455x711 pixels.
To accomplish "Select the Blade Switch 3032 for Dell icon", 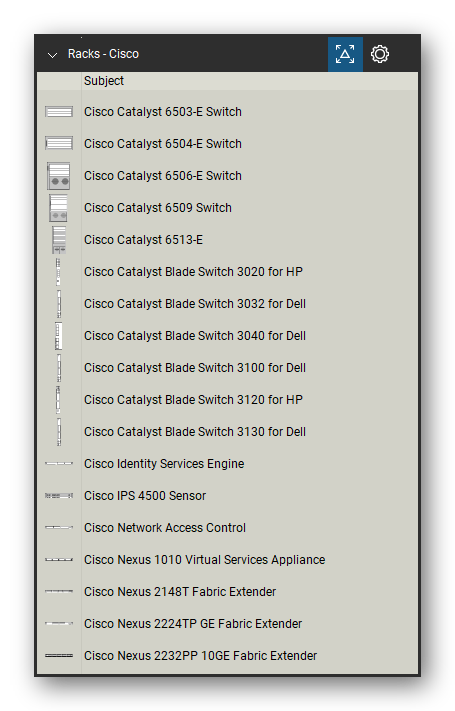I will 59,304.
